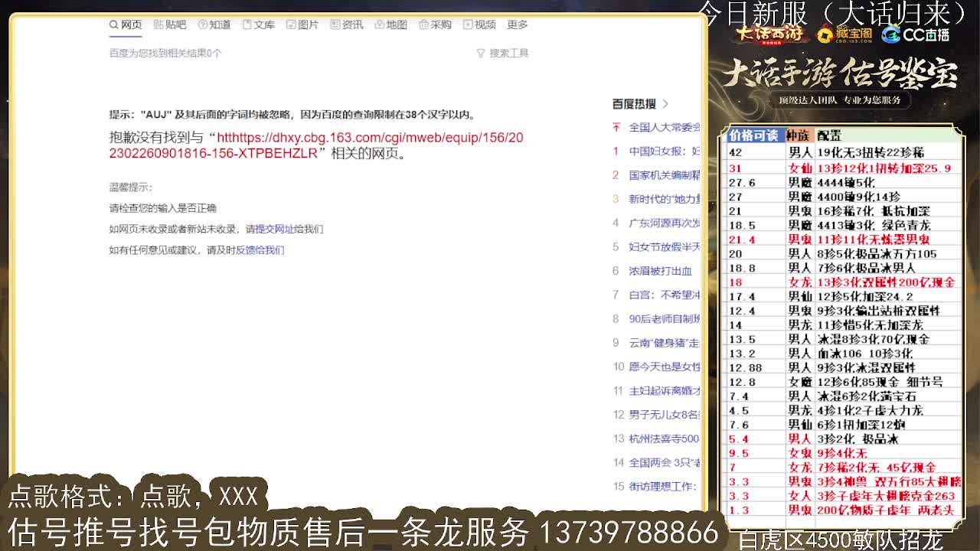Select the 种族 column header
Viewport: 980px width, 551px height.
[799, 135]
